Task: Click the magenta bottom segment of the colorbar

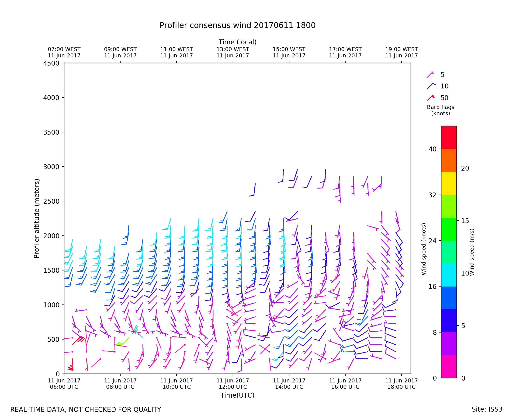Action: (449, 366)
